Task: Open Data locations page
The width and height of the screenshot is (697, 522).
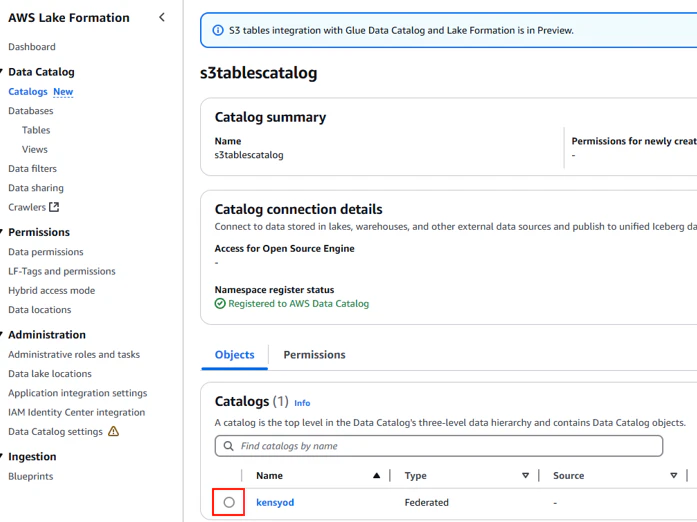Action: coord(40,309)
